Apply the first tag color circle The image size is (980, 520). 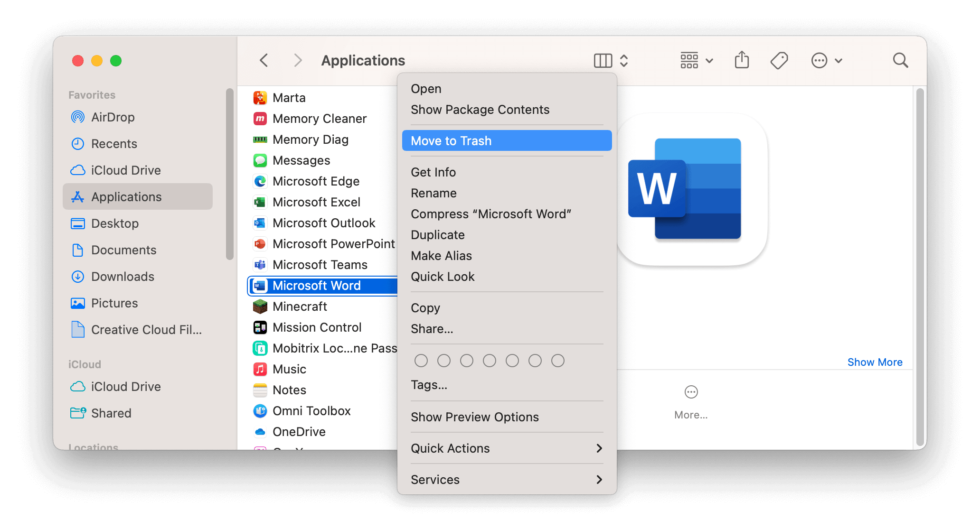pyautogui.click(x=421, y=361)
